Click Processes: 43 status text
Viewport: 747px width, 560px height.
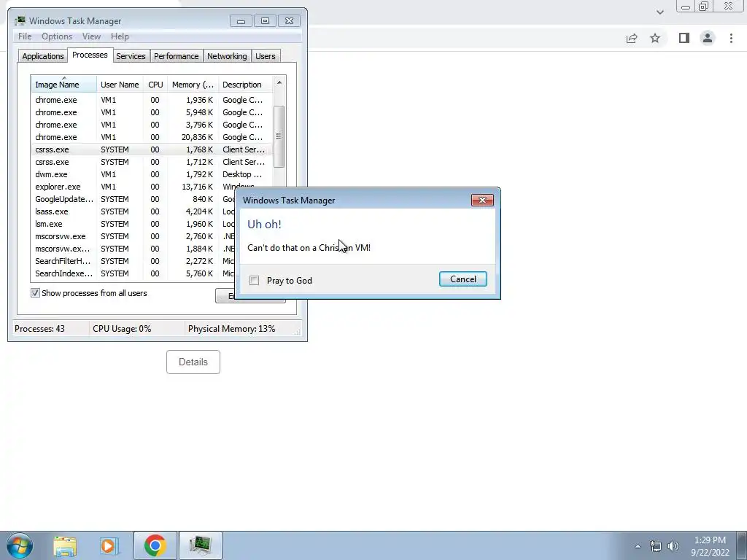click(39, 329)
